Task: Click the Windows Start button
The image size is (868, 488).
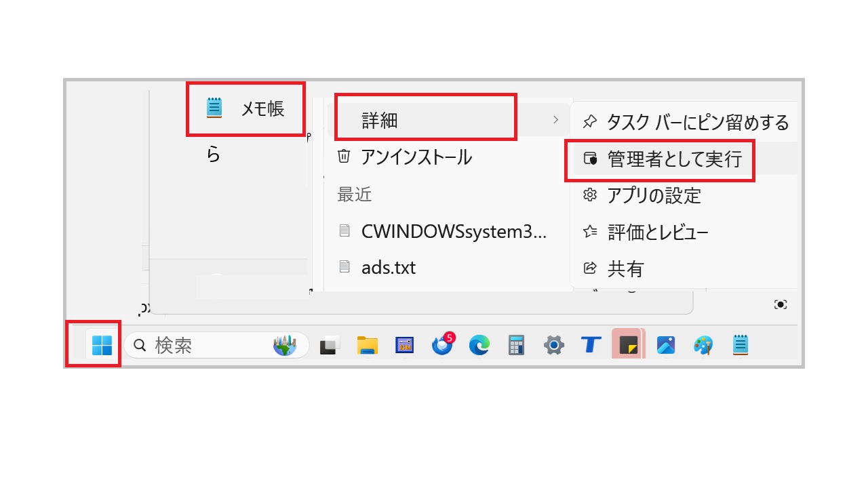Action: 102,345
